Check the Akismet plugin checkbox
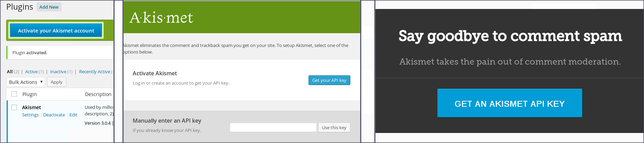This screenshot has height=143, width=644. click(x=14, y=107)
